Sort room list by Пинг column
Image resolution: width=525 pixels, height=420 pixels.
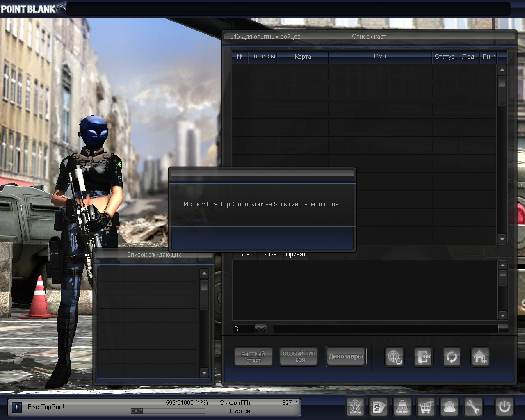pyautogui.click(x=489, y=57)
